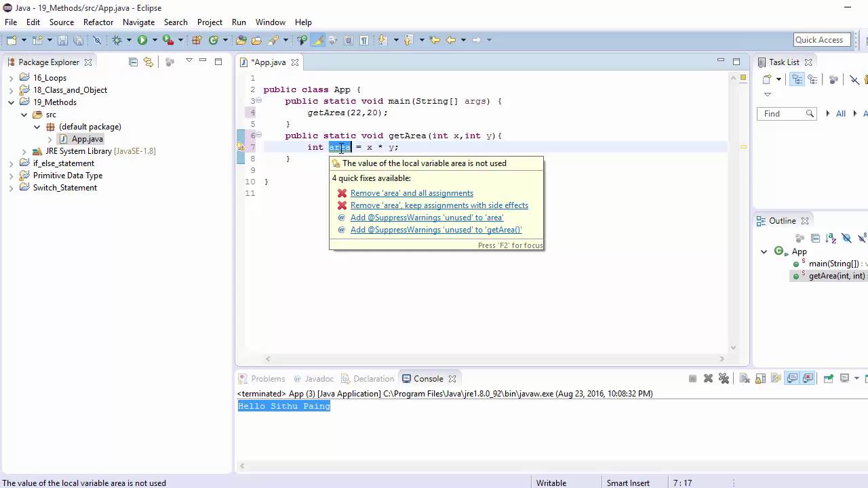Screen dimensions: 868x488
Task: Click the Search flashlight icon
Action: tap(273, 40)
